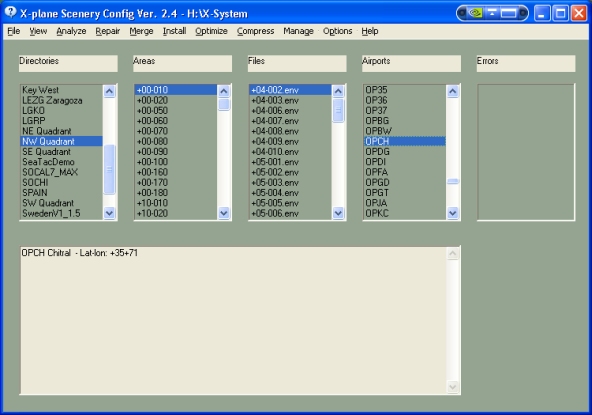
Task: Select area +00-010
Action: (x=176, y=90)
